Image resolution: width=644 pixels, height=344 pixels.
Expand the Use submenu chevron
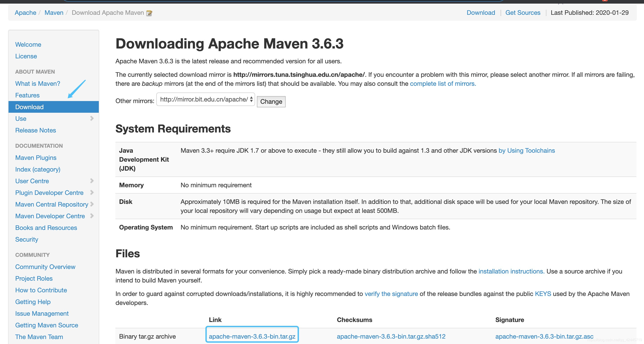click(x=92, y=119)
